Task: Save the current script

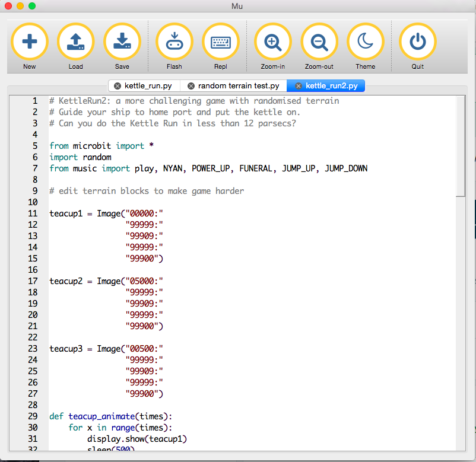Action: [x=122, y=42]
